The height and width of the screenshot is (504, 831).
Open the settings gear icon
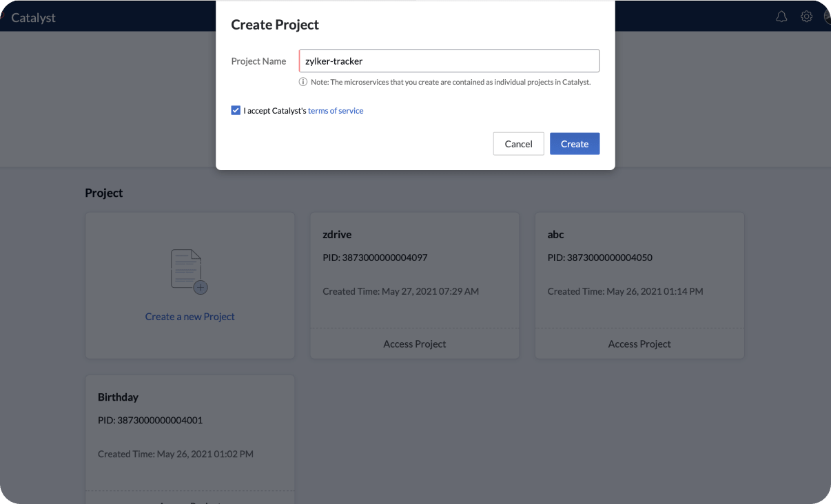806,17
